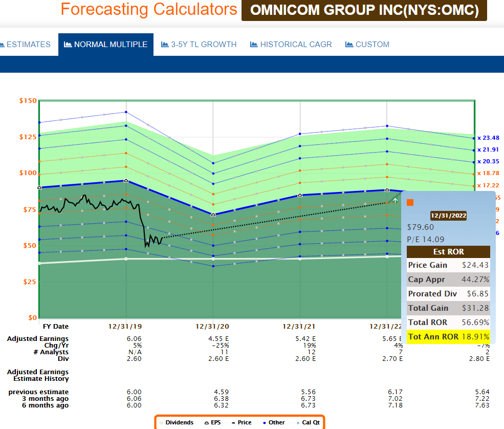Click the highlighted Tot Ann ROR 18.91% row
The height and width of the screenshot is (429, 504).
tap(448, 337)
